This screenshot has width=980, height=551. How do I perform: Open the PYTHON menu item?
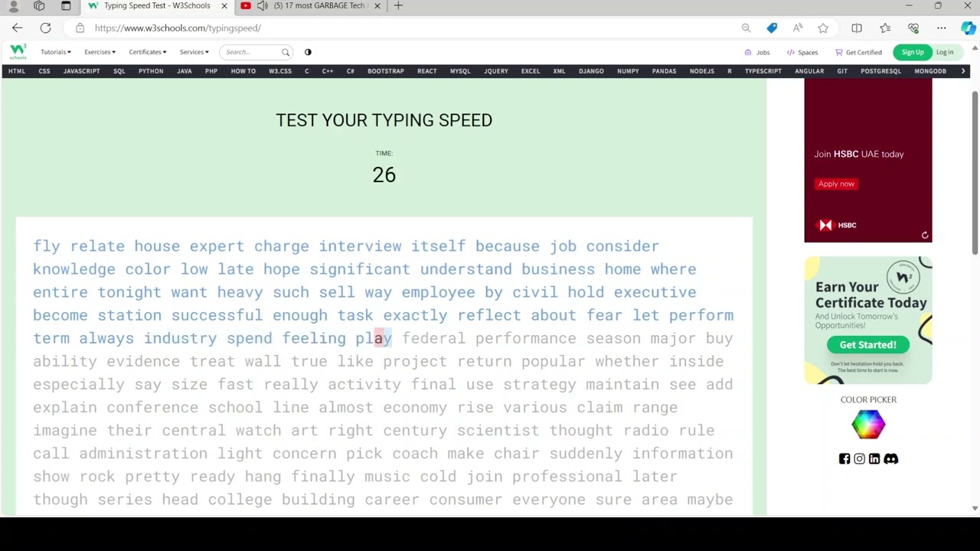(x=151, y=71)
